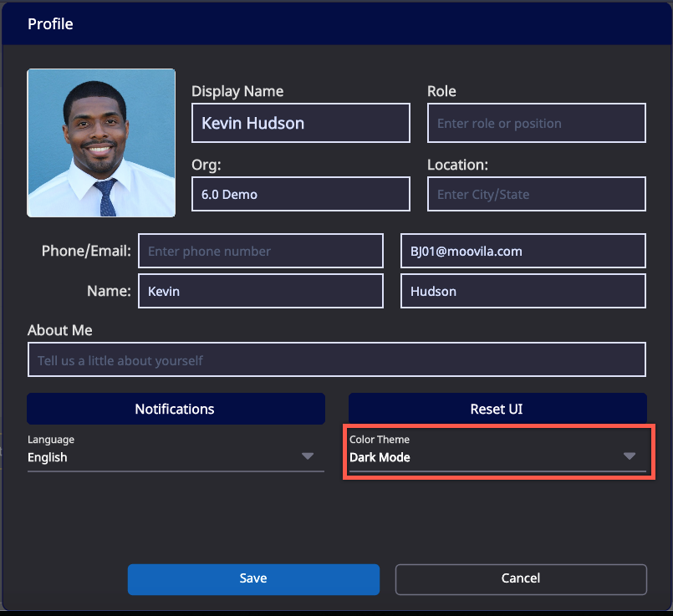
Task: Focus the Display Name field
Action: coord(300,123)
